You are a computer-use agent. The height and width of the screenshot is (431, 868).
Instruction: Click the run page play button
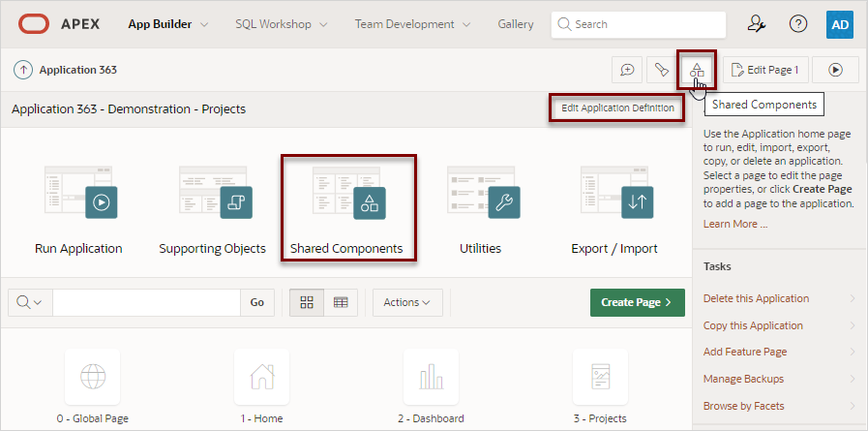click(x=836, y=70)
